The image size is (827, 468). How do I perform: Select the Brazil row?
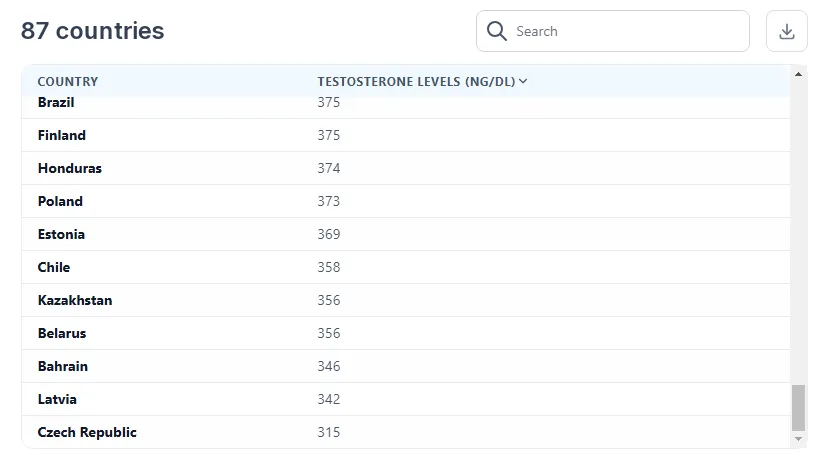[x=56, y=103]
